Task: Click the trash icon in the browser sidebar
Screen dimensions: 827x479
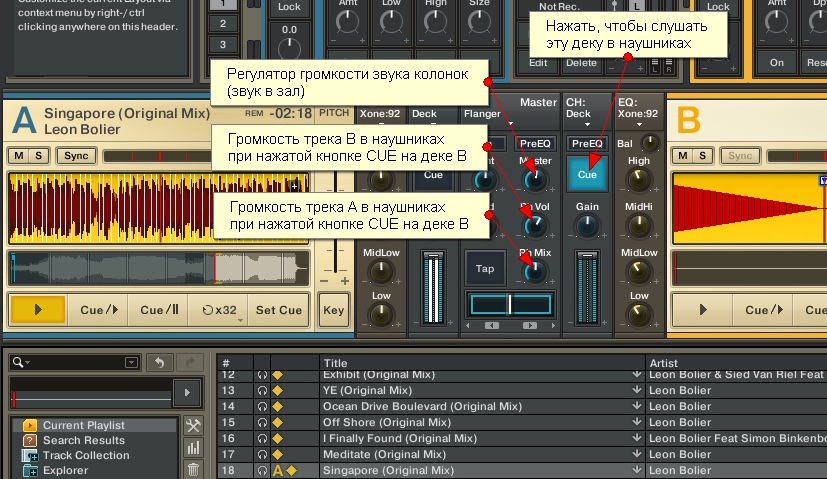Action: (x=194, y=468)
